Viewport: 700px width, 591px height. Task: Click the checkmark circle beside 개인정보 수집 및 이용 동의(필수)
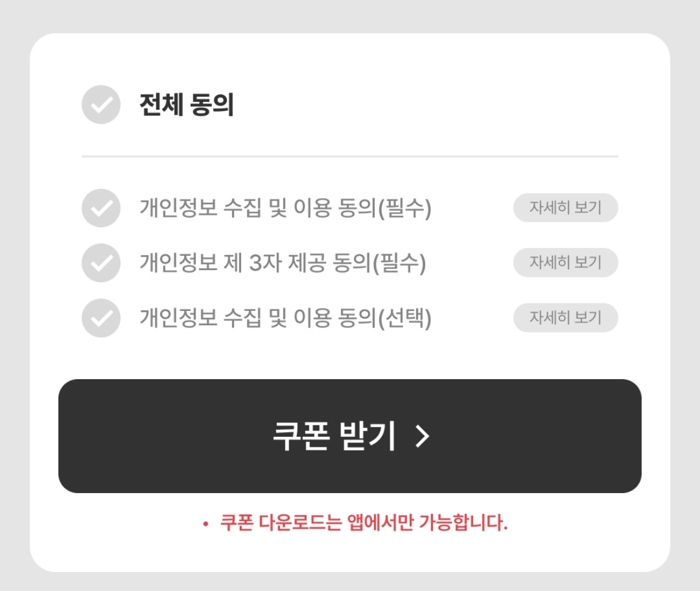100,208
